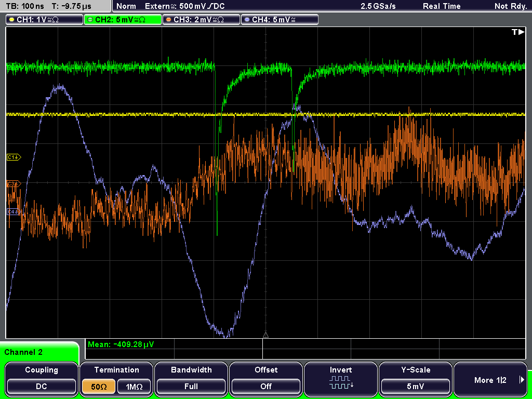Image resolution: width=532 pixels, height=399 pixels.
Task: Select the CH2 5mV channel tab
Action: pos(123,20)
